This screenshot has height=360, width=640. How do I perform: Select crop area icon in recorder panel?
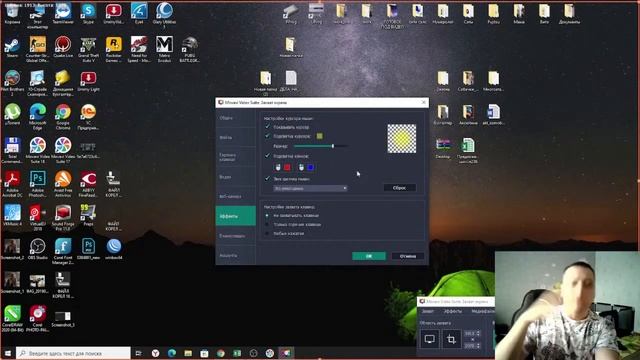coord(451,339)
